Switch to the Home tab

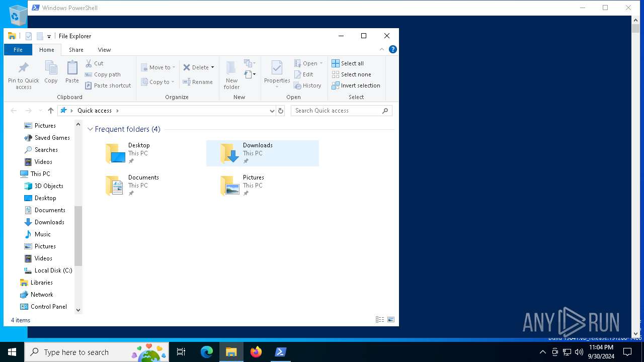coord(47,50)
